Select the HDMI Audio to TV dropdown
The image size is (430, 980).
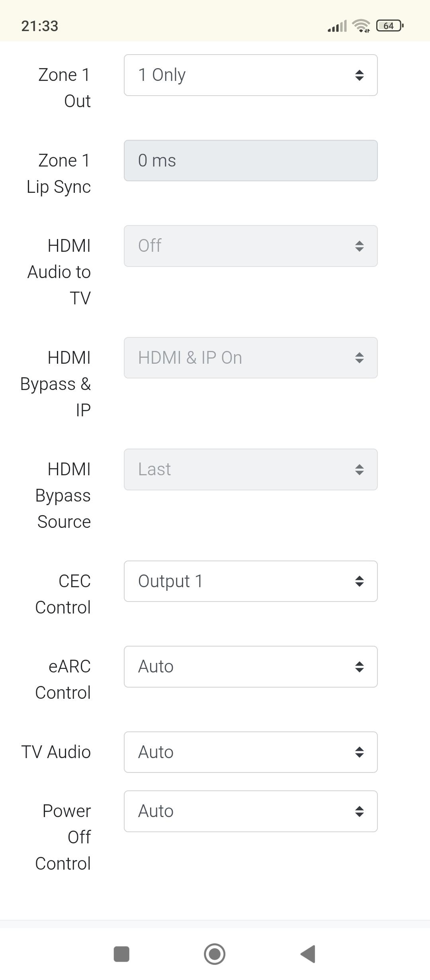[x=251, y=246]
